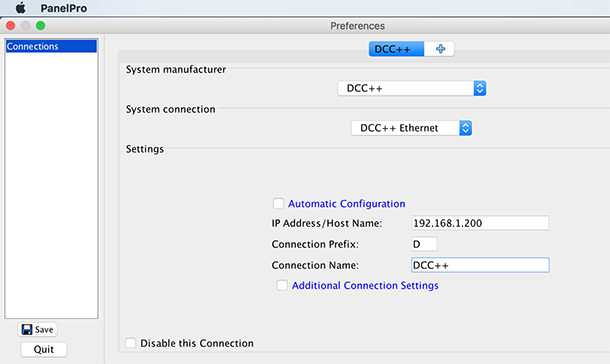Quit the Preferences window
The height and width of the screenshot is (364, 610).
(44, 349)
